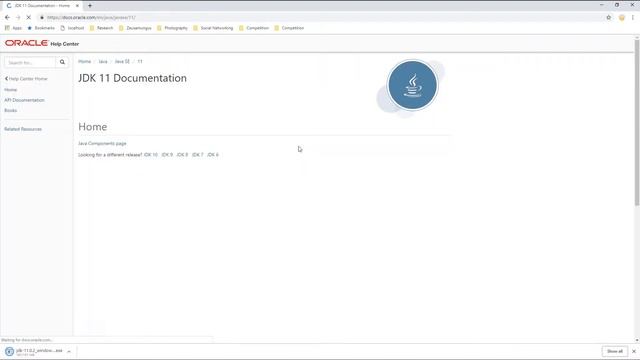Click the vertical page scrollbar
This screenshot has height=360, width=640.
[637, 122]
